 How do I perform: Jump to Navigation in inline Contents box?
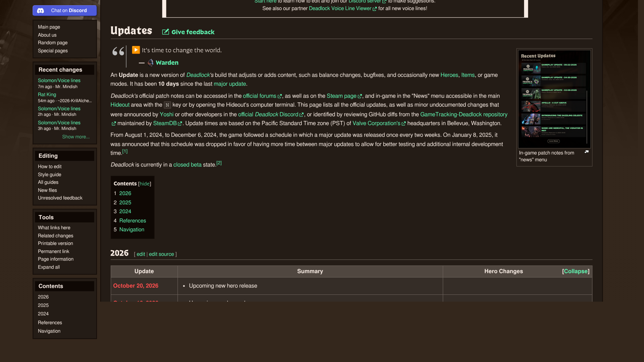click(x=132, y=230)
